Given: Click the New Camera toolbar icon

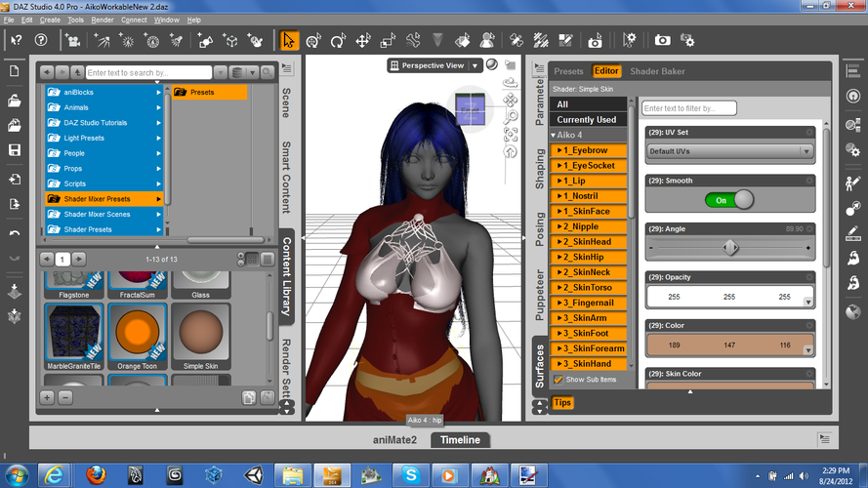Looking at the screenshot, I should (x=72, y=40).
